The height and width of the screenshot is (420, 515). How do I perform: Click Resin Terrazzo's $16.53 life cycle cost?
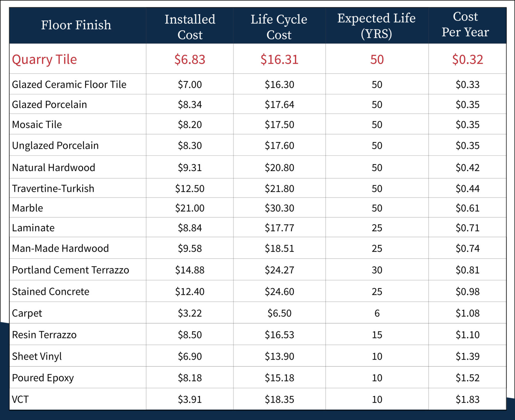(x=279, y=335)
